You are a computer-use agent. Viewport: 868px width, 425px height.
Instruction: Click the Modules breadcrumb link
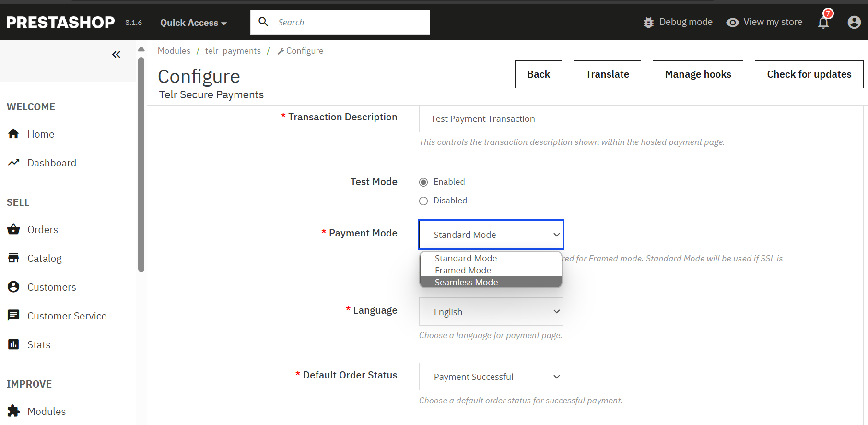[174, 51]
